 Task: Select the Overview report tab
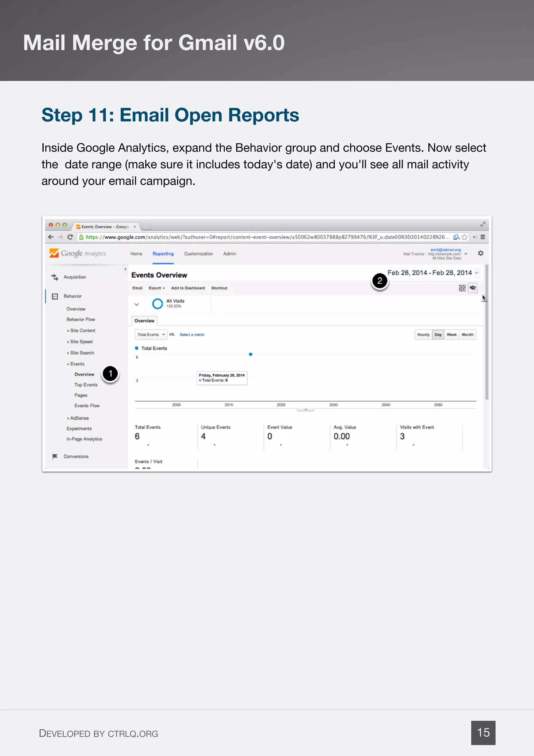coord(144,321)
